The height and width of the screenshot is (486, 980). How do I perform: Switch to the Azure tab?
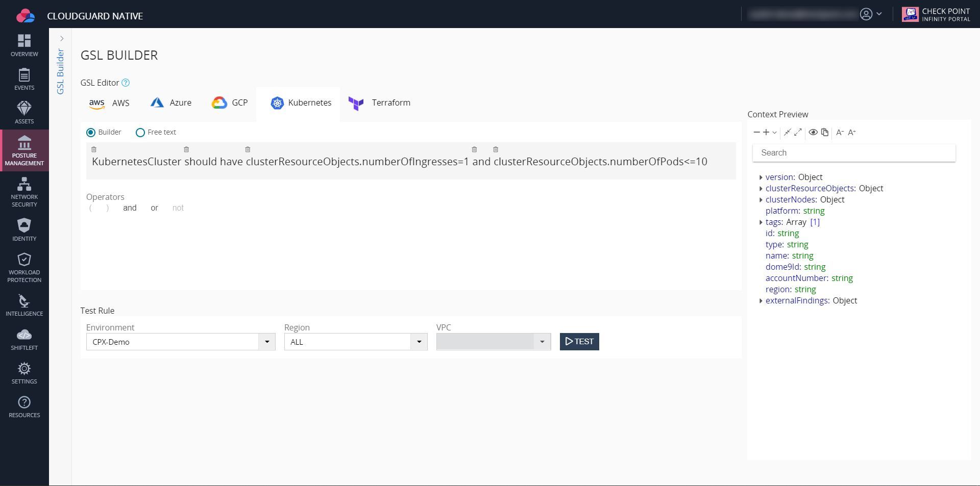[x=171, y=103]
